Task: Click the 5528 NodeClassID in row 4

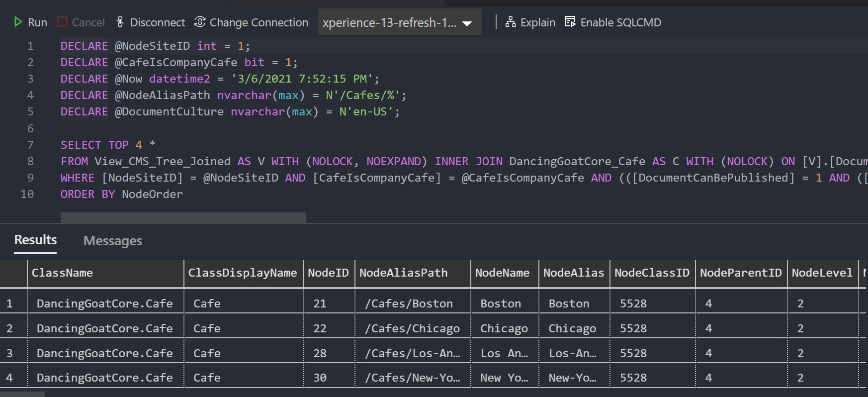Action: tap(652, 378)
